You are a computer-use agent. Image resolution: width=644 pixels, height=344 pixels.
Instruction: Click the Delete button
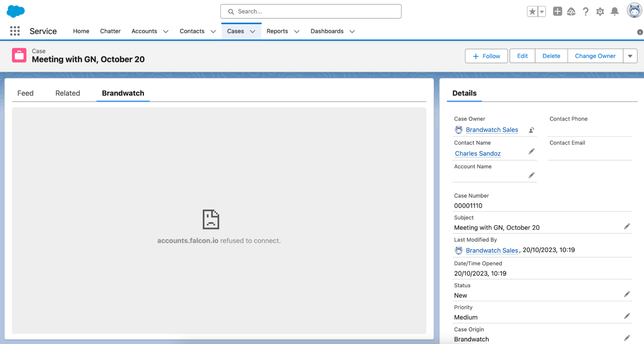(x=551, y=56)
